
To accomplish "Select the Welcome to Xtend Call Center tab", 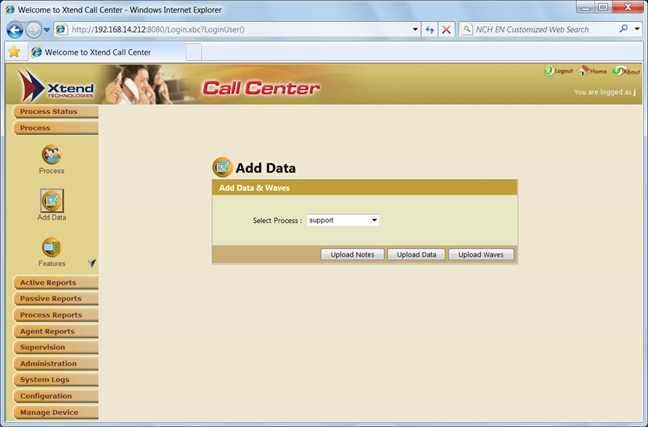I will (107, 52).
